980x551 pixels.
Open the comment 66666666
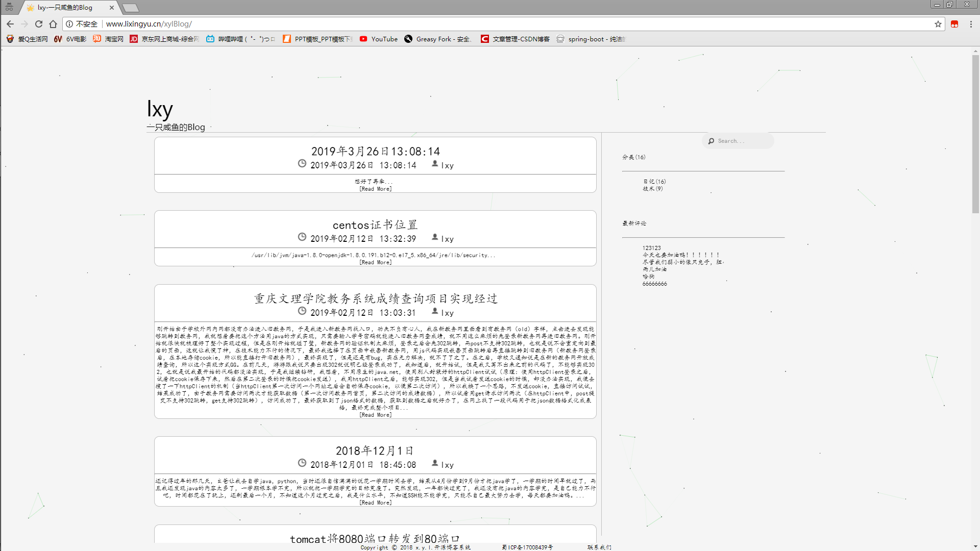(655, 284)
